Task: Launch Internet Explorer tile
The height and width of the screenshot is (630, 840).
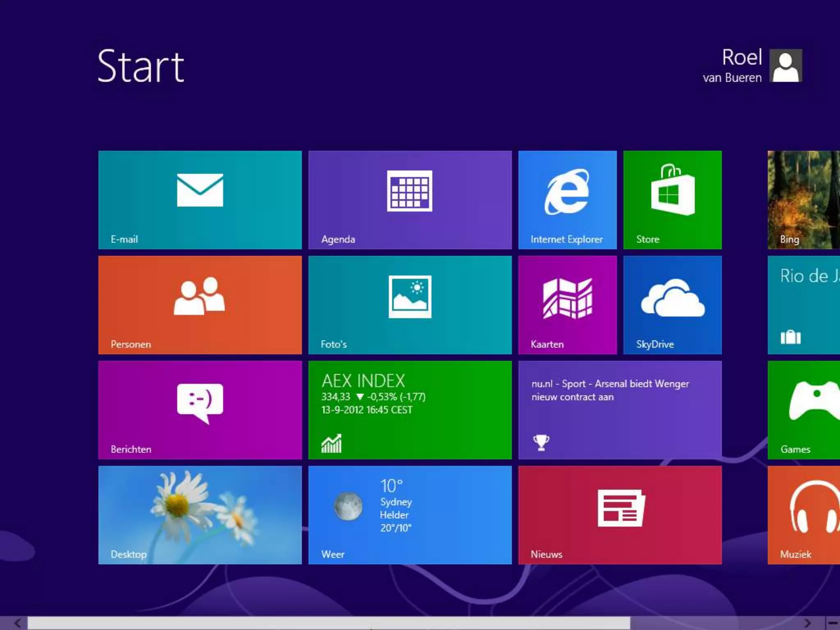Action: [x=568, y=200]
